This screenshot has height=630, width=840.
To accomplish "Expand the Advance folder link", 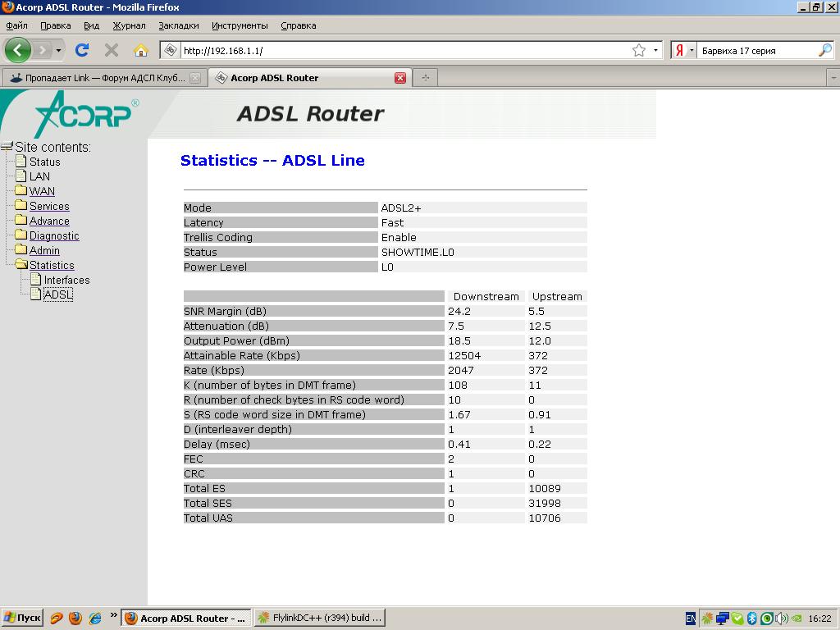I will coord(49,221).
